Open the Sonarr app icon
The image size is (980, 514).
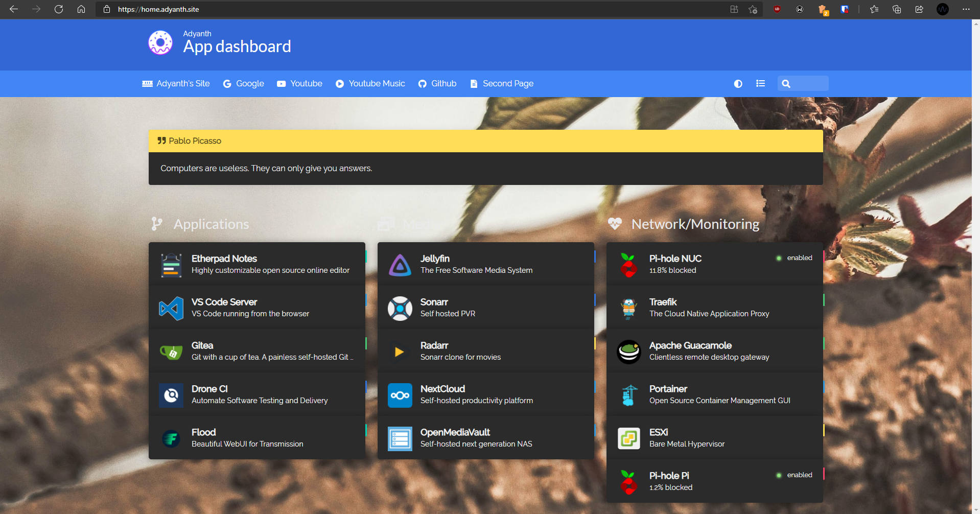(x=400, y=308)
